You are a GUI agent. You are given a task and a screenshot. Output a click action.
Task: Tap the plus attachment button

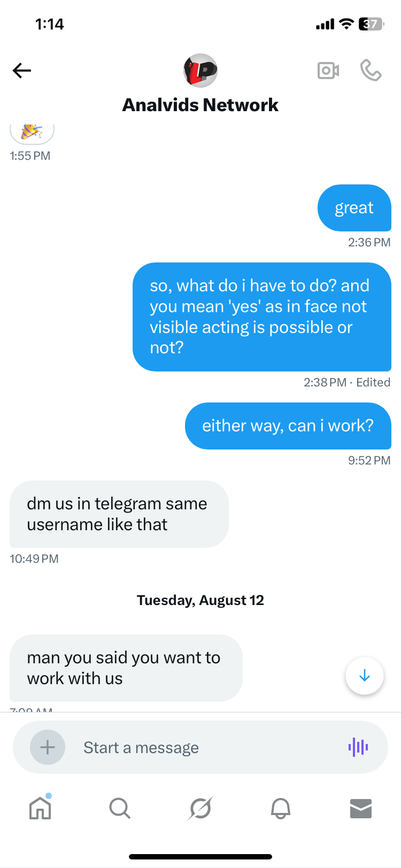pos(48,747)
